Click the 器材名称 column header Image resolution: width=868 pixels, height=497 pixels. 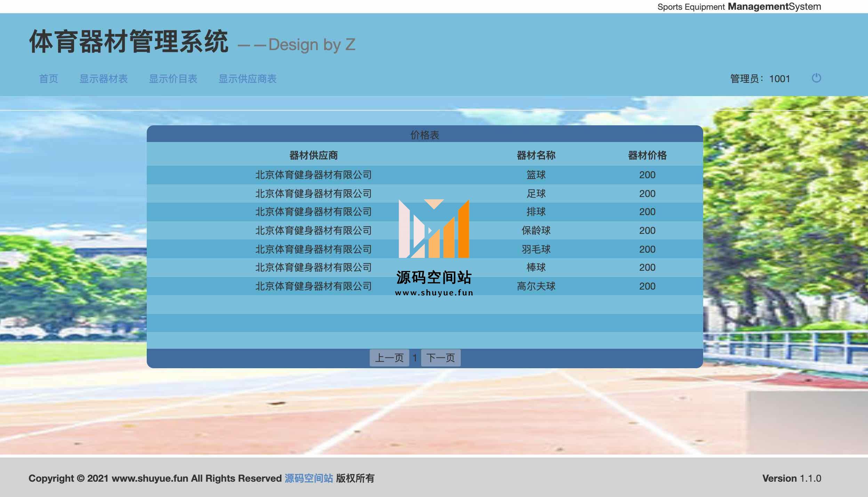pos(536,155)
